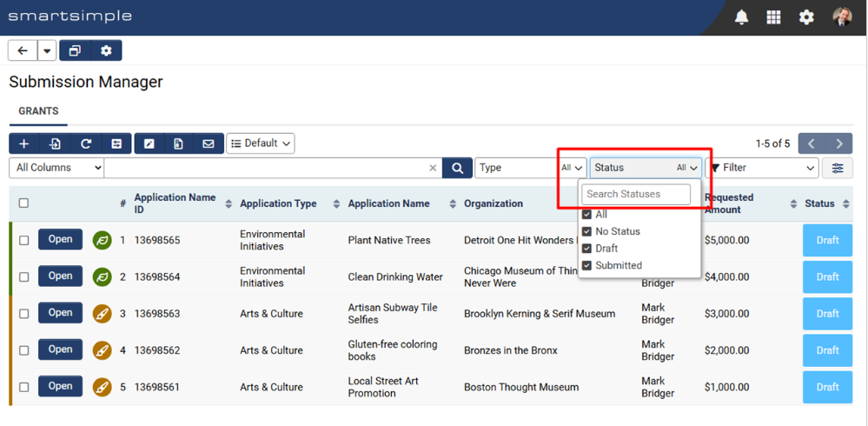Open the Filter dropdown
The width and height of the screenshot is (868, 426).
762,167
